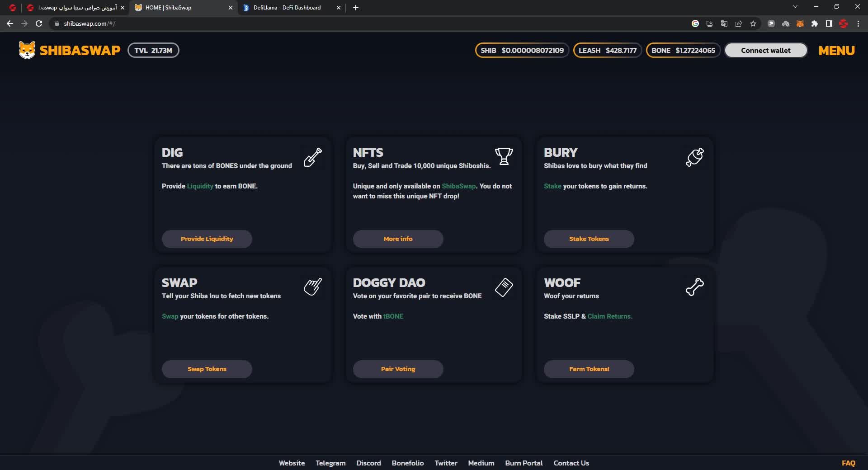Image resolution: width=868 pixels, height=470 pixels.
Task: Go back to the previous page
Action: click(10, 23)
